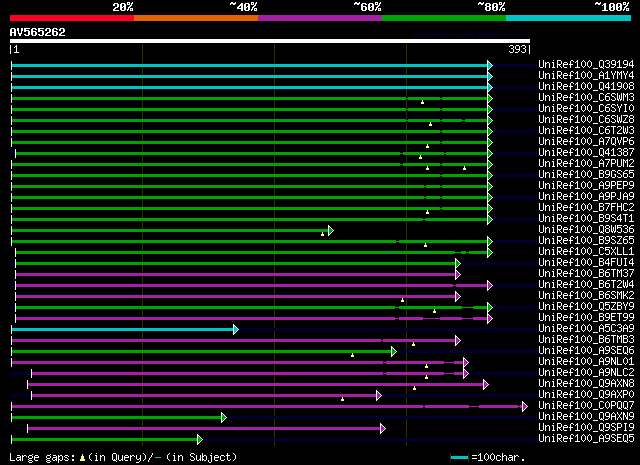Click the arrowhead ending the Q9AXN9 alignment
The width and height of the screenshot is (640, 465).
224,418
